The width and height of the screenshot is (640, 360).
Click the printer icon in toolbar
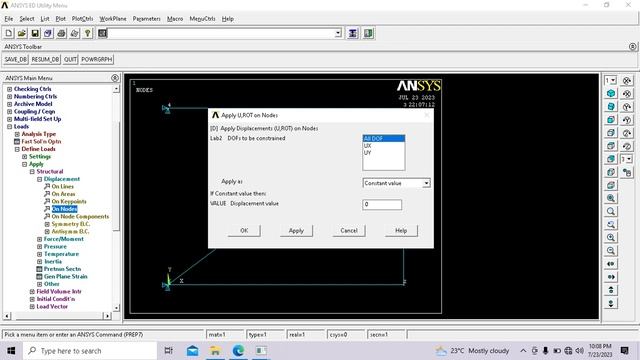click(61, 33)
